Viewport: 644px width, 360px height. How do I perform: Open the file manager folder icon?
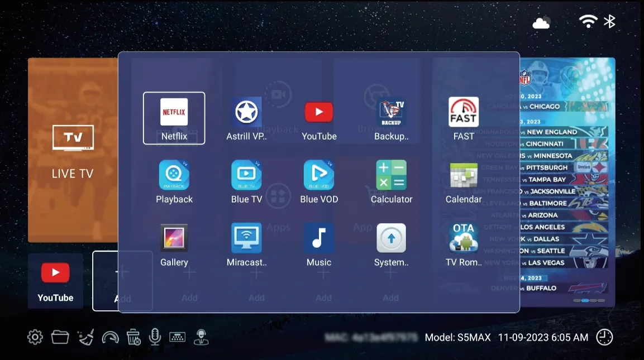click(x=60, y=338)
